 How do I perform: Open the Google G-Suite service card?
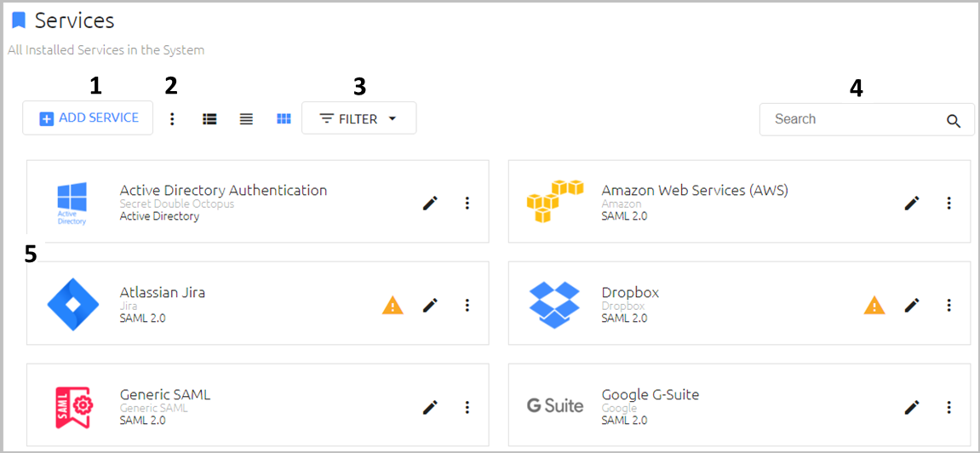click(x=739, y=404)
